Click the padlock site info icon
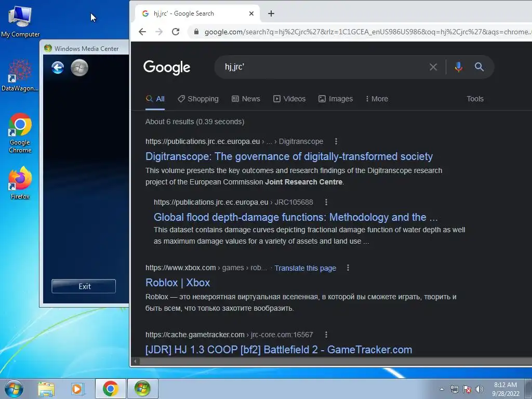Viewport: 532px width, 399px height. [x=196, y=32]
